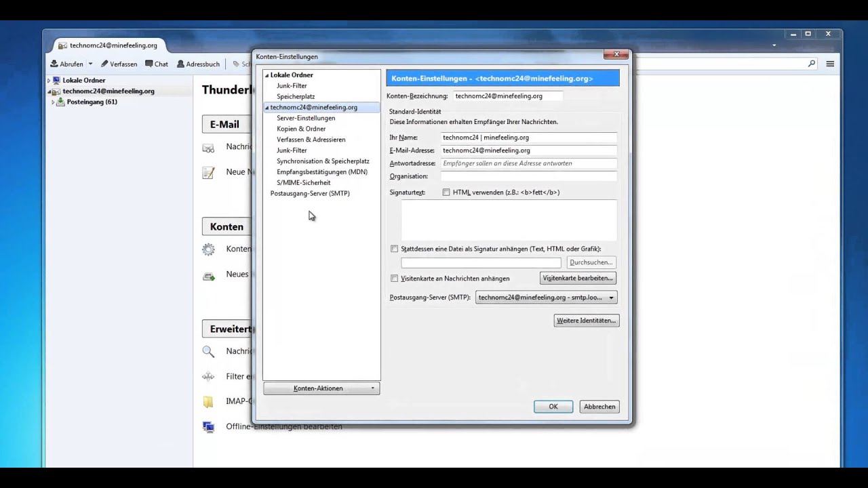The image size is (868, 488).
Task: Click the Posteingang inbox icon
Action: 61,102
